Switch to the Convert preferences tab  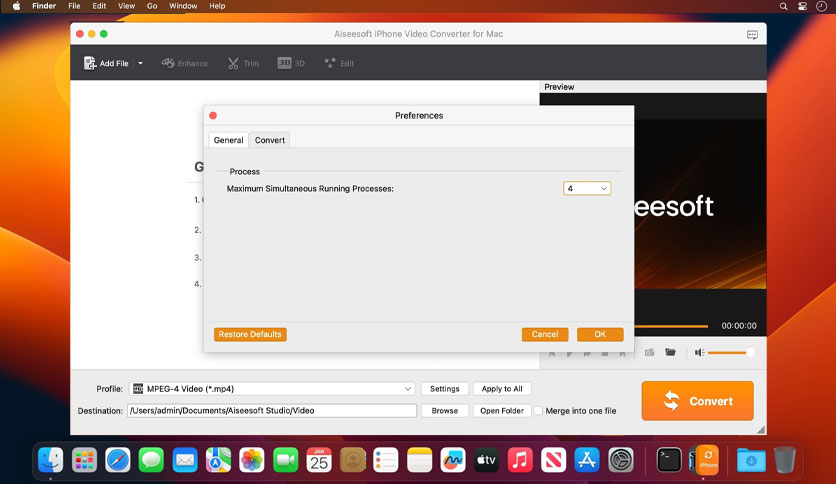click(x=270, y=140)
